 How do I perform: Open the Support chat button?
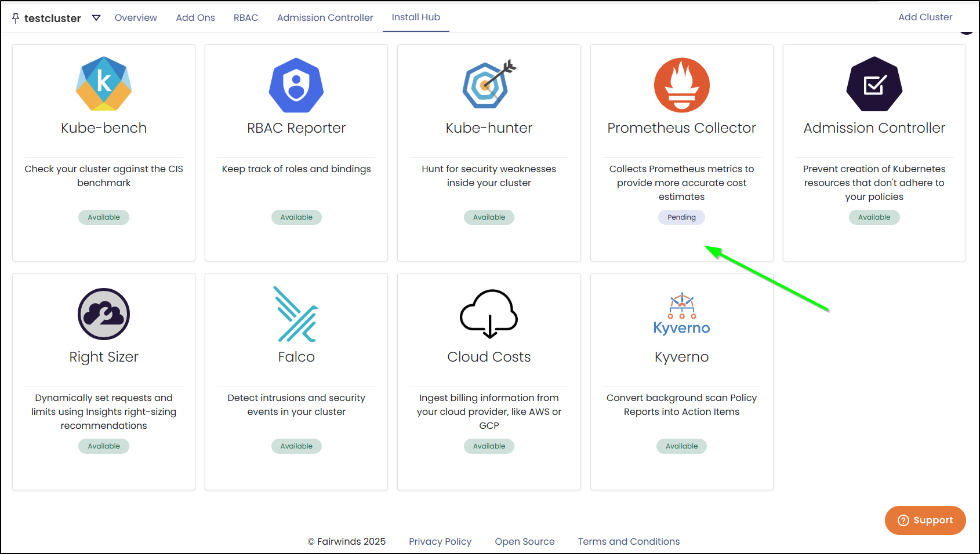point(925,520)
